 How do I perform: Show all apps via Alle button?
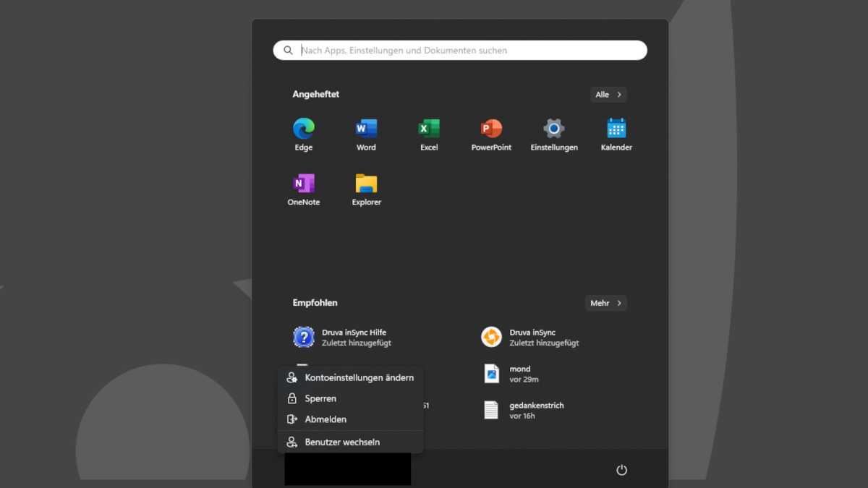click(x=608, y=95)
